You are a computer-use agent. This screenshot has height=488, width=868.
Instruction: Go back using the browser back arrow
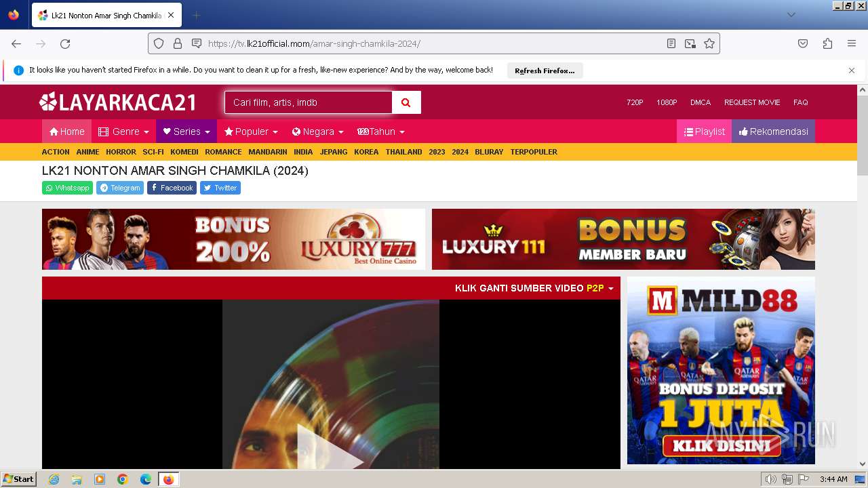(16, 43)
